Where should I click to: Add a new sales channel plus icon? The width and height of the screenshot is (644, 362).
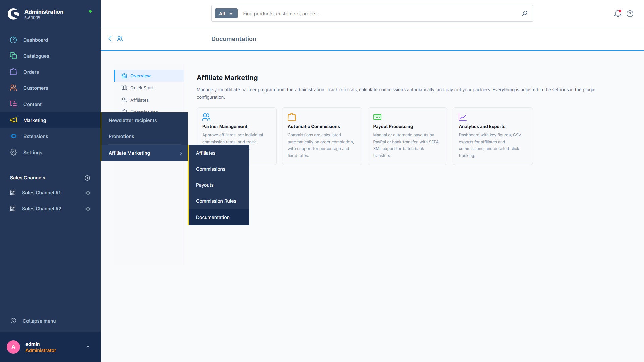point(87,178)
